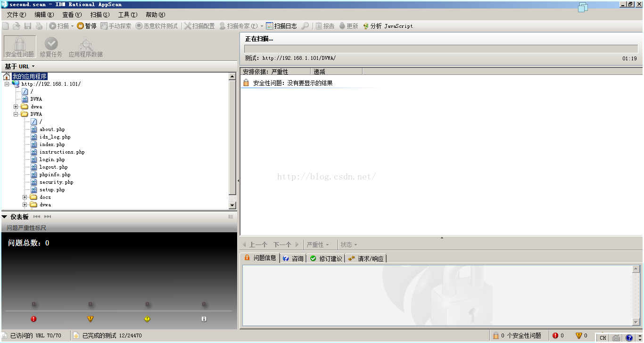Viewport: 644px width, 343px height.
Task: Open the 状态 dropdown
Action: tap(349, 245)
